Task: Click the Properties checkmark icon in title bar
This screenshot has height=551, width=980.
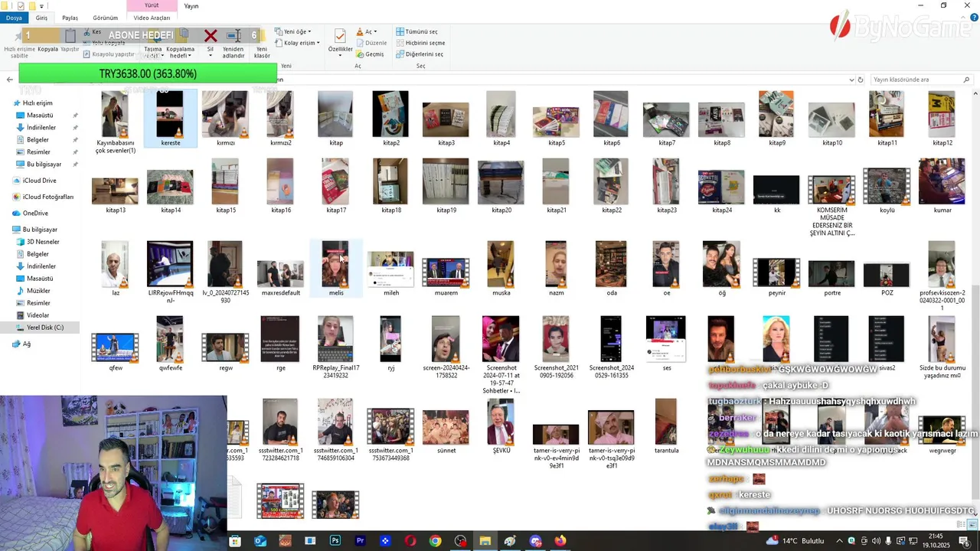Action: click(21, 6)
